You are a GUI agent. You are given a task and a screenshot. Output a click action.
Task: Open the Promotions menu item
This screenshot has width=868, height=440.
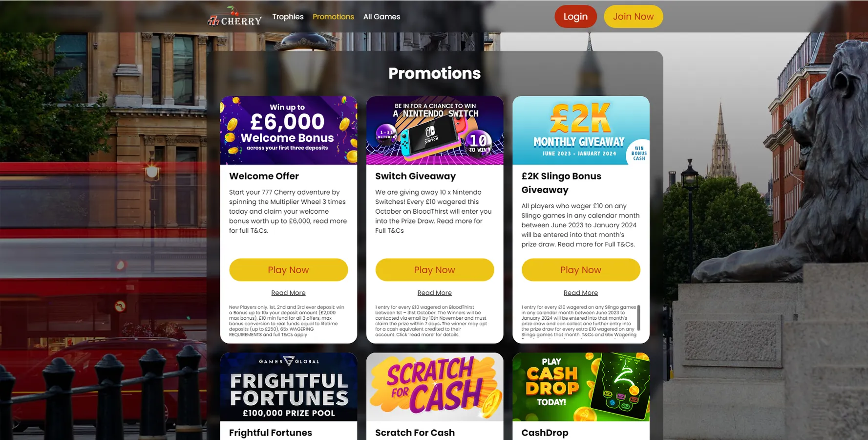point(333,17)
